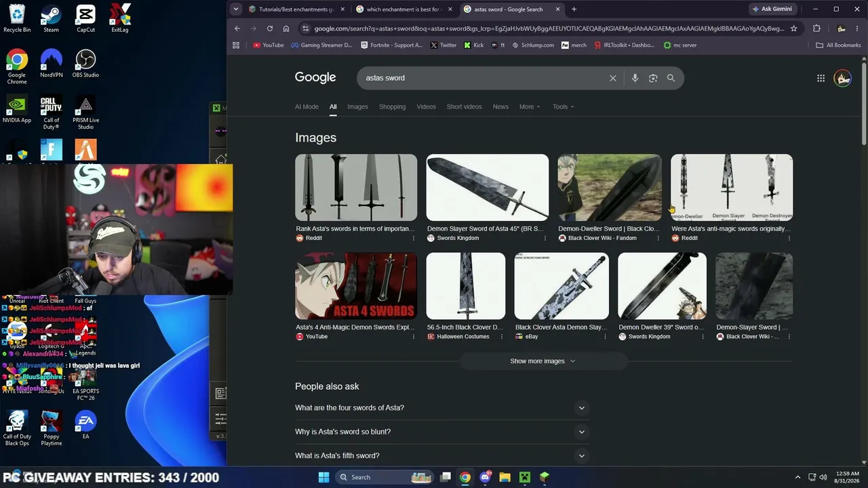Screen dimensions: 868x488
Task: Open Discord from the taskbar
Action: point(484,477)
